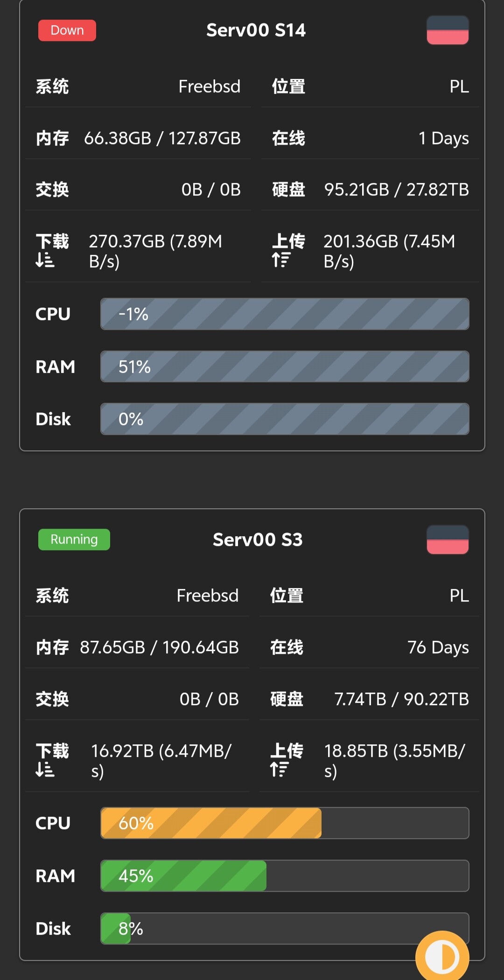Image resolution: width=504 pixels, height=980 pixels.
Task: Click the download arrow icon in Serv00 S3
Action: click(45, 770)
